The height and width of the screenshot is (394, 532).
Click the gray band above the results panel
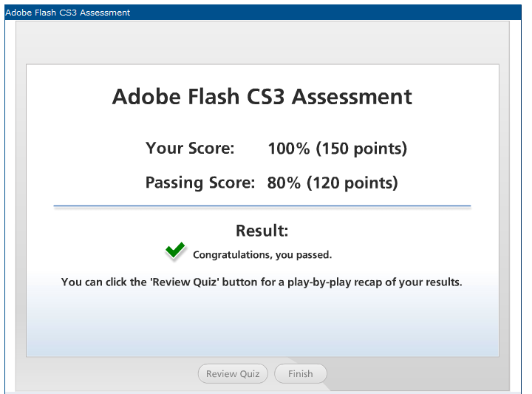click(x=262, y=42)
